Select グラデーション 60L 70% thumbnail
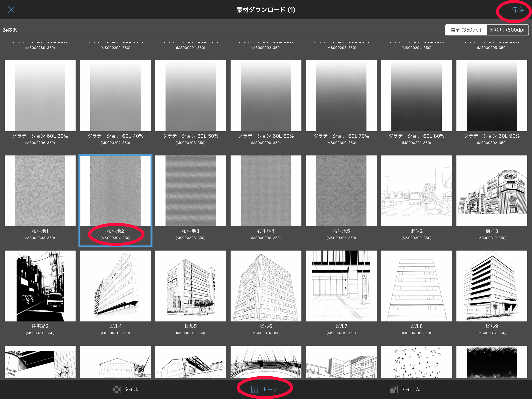The width and height of the screenshot is (532, 399). [x=341, y=96]
